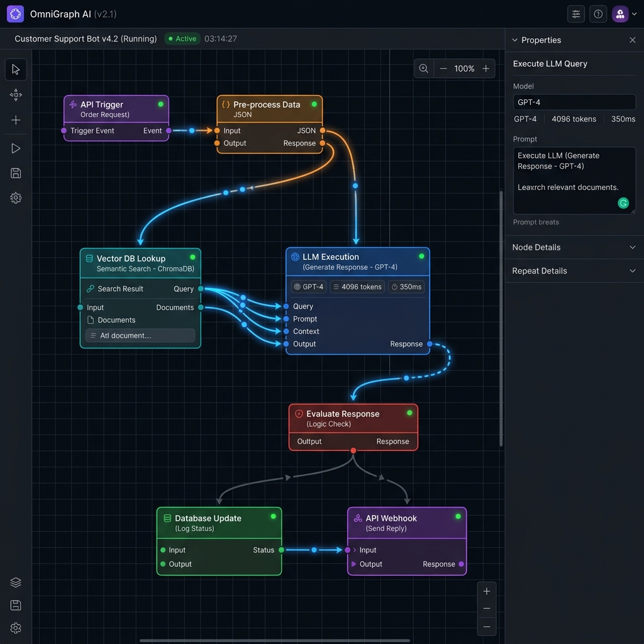
Task: Click the canvas horizontal scrollbar
Action: coord(274,640)
